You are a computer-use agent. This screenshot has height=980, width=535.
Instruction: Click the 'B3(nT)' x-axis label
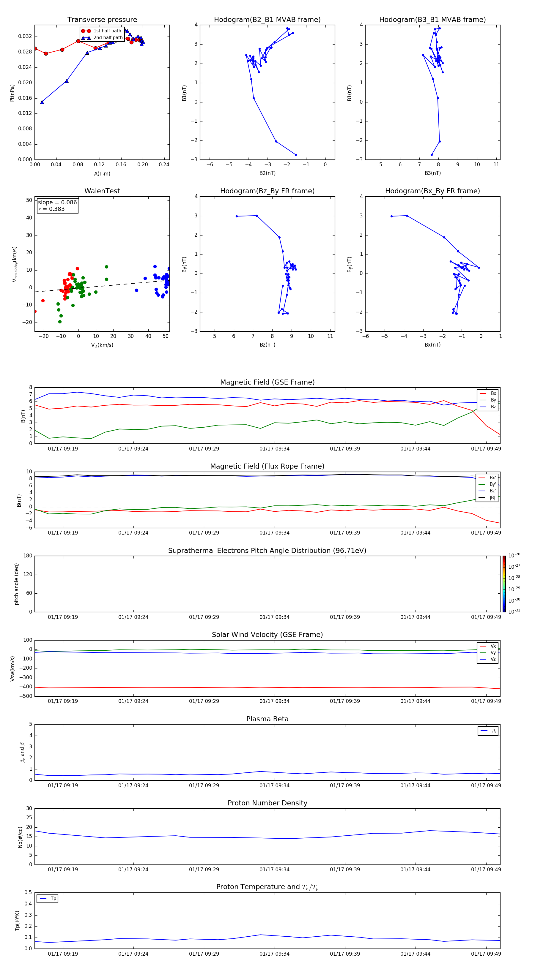click(x=432, y=173)
